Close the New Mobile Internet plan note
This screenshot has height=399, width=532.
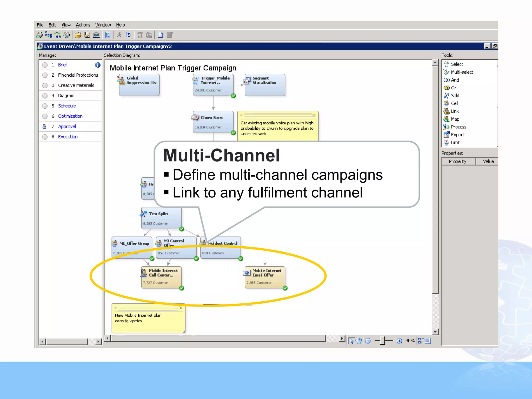click(x=181, y=308)
